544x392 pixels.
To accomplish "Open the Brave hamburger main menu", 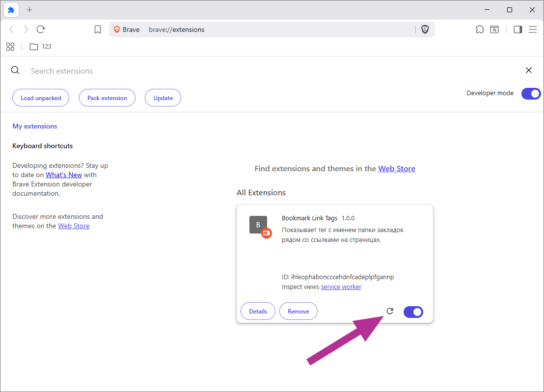I will [533, 29].
